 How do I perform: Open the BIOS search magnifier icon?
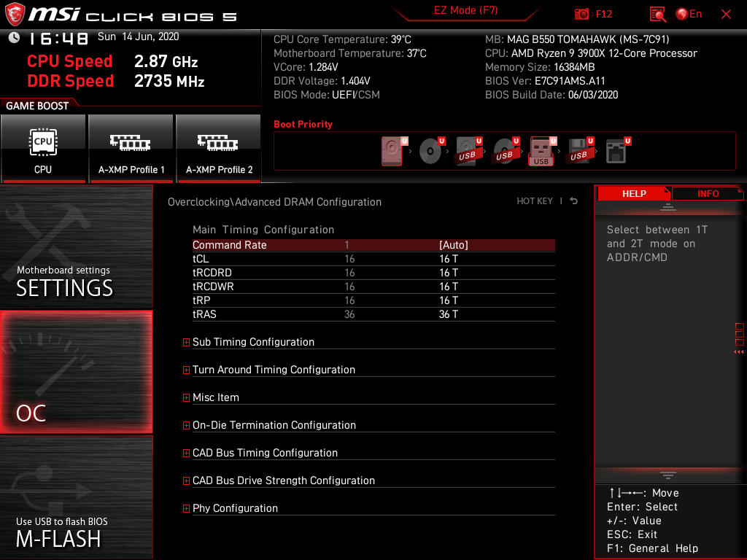coord(657,15)
